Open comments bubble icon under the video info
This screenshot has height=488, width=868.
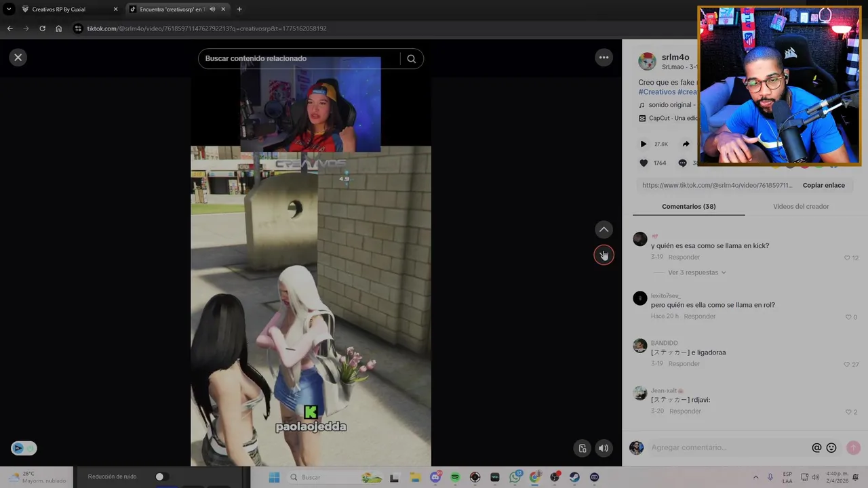click(x=682, y=163)
